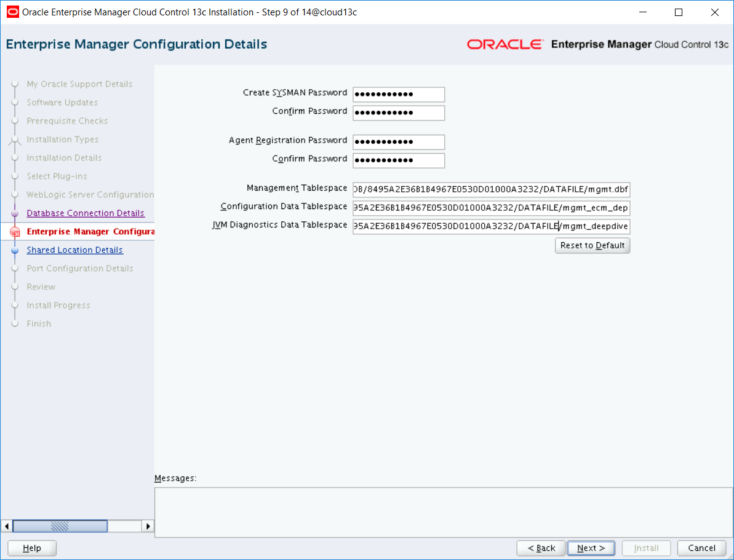The width and height of the screenshot is (734, 560).
Task: Go to Shared Location Details step
Action: 75,250
